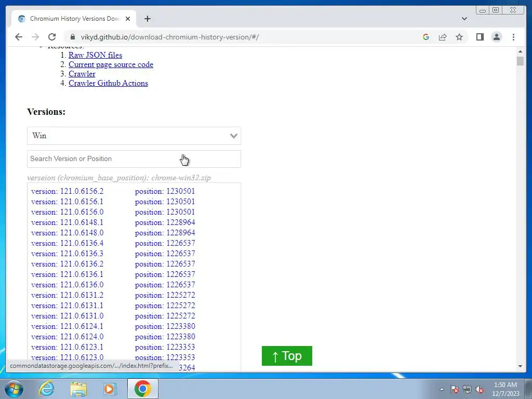The width and height of the screenshot is (532, 399).
Task: Open the tab search chevron
Action: [x=464, y=19]
